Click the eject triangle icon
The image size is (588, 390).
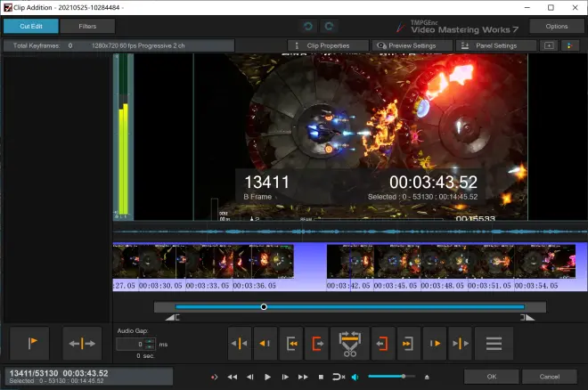(427, 377)
